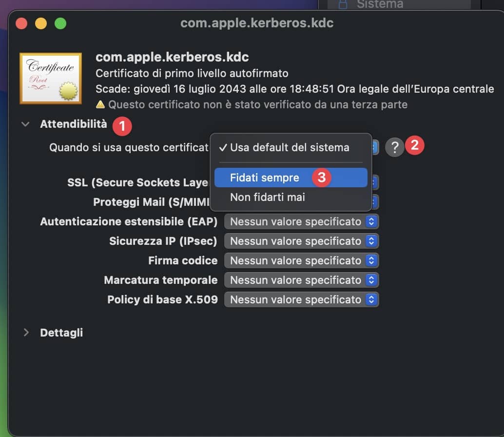The width and height of the screenshot is (504, 437).
Task: Click the 'Quando si usa questo certificato' label
Action: [x=129, y=148]
